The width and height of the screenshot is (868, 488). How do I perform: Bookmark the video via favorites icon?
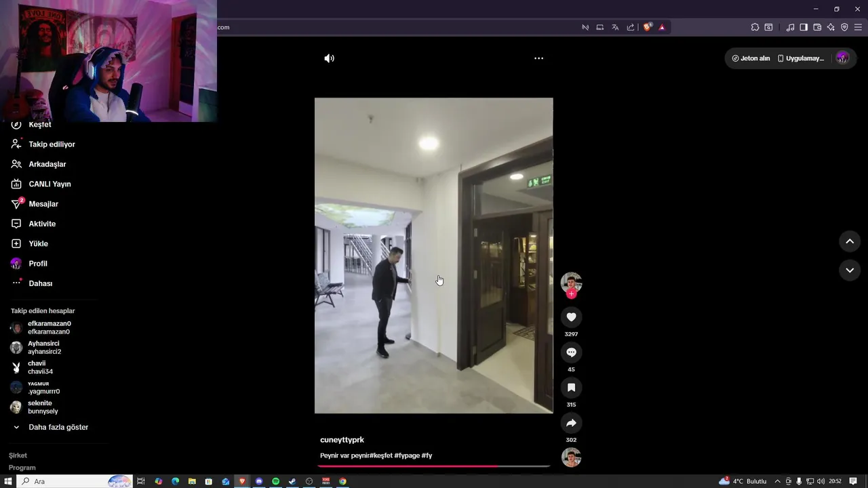click(571, 388)
